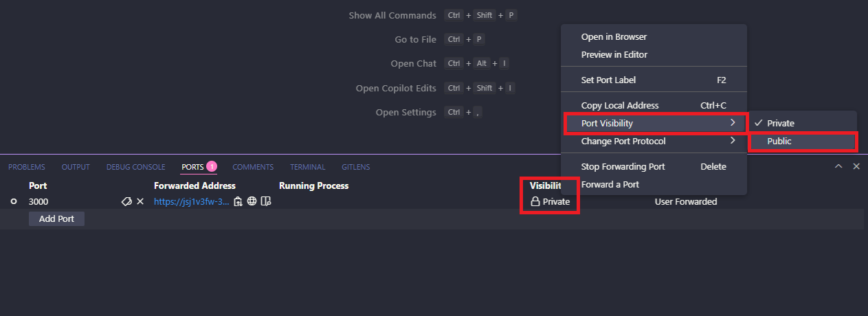868x316 pixels.
Task: Click the lock icon beside Private
Action: point(535,202)
